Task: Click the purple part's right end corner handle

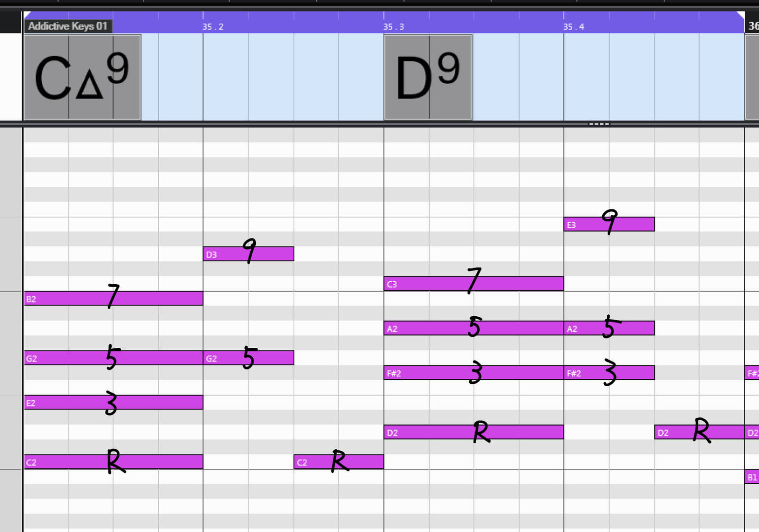Action: click(x=741, y=15)
